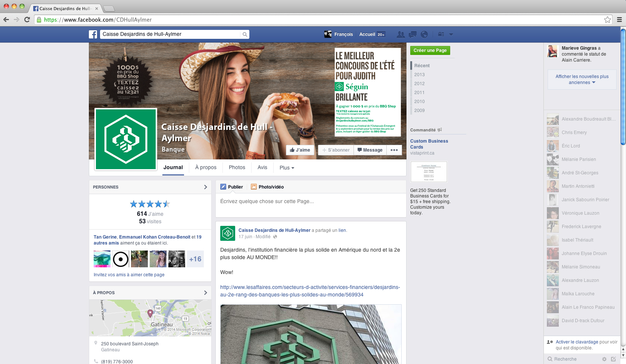Expand Afficher les nouvelles plus anciennes

click(x=582, y=80)
